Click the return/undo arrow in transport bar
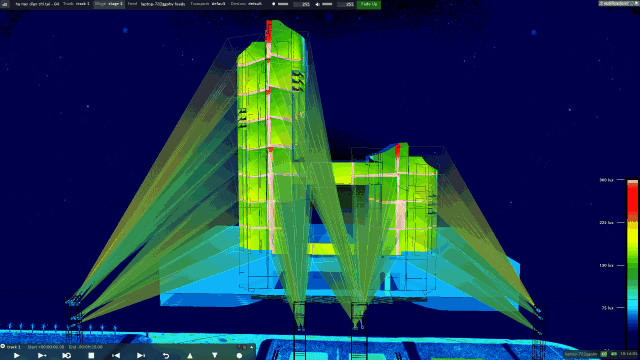The image size is (640, 360). tap(166, 356)
